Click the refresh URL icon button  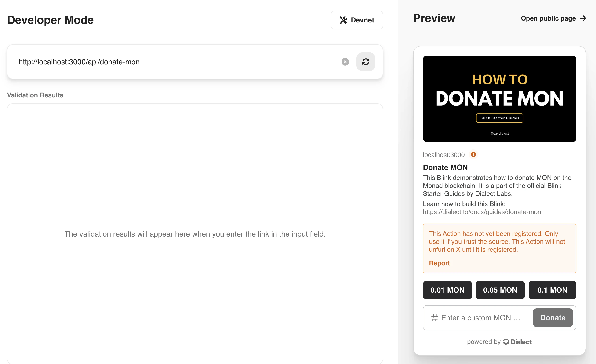point(366,62)
